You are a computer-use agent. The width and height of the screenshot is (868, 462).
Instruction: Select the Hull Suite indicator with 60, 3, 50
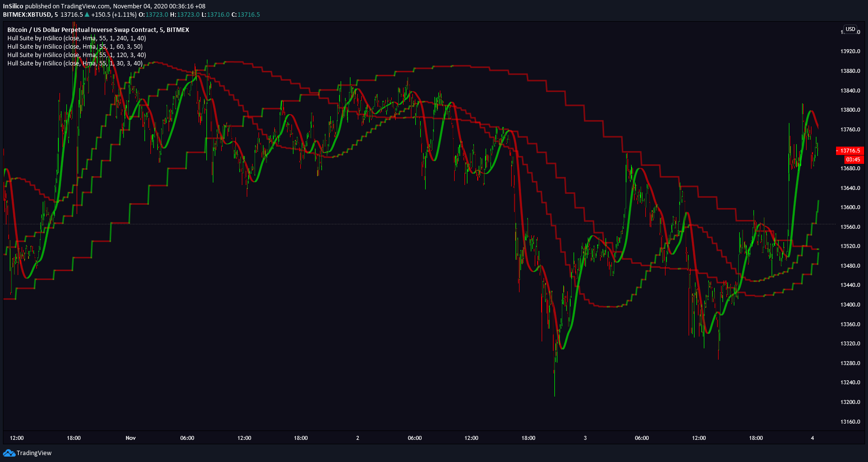(x=75, y=47)
